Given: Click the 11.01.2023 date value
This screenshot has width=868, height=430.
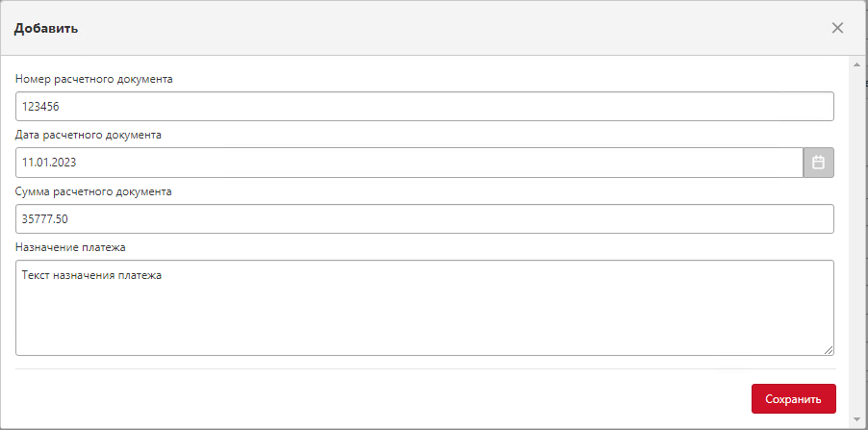Looking at the screenshot, I should coord(49,163).
